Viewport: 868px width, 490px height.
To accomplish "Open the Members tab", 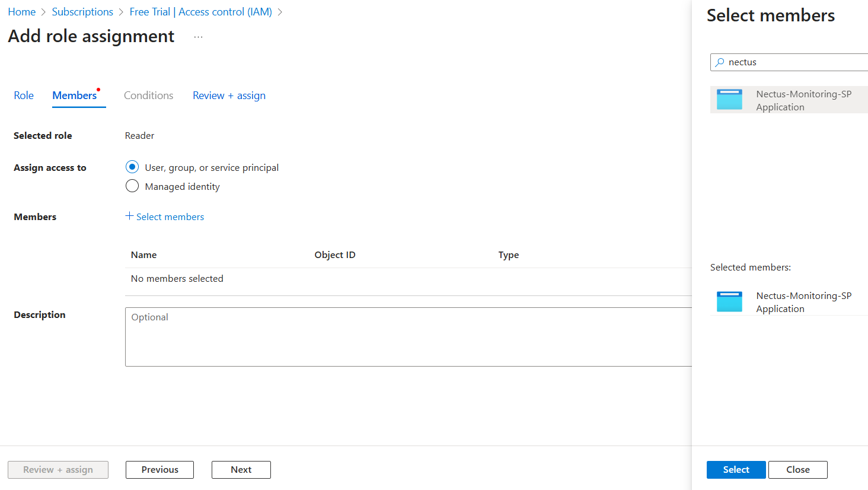I will [x=75, y=96].
